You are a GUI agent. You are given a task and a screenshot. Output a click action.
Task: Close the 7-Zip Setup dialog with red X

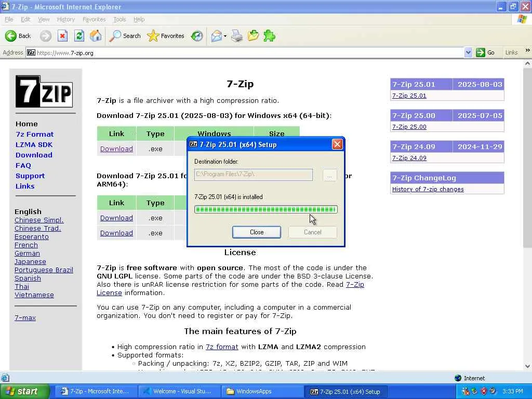tap(337, 144)
